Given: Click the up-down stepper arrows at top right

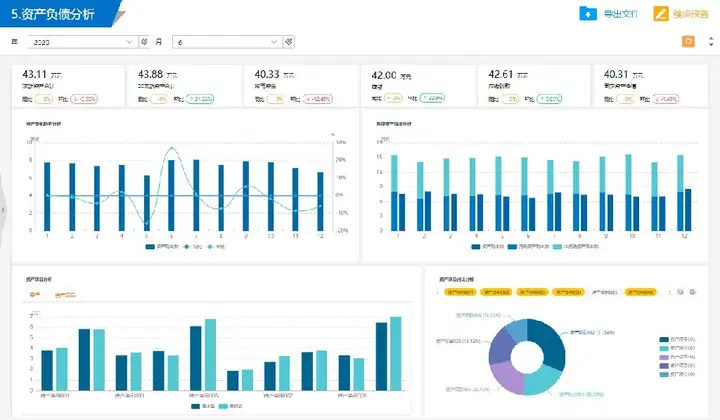Looking at the screenshot, I should pos(711,42).
